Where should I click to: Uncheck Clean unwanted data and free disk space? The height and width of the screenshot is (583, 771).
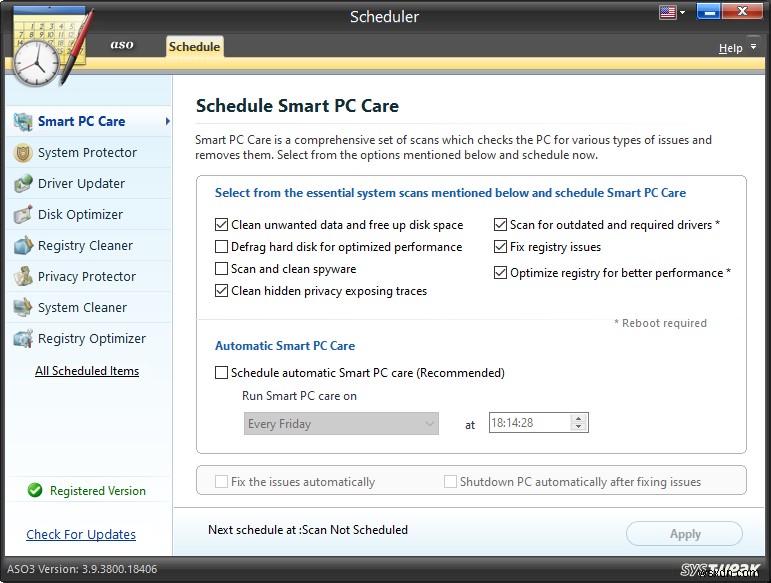click(221, 225)
